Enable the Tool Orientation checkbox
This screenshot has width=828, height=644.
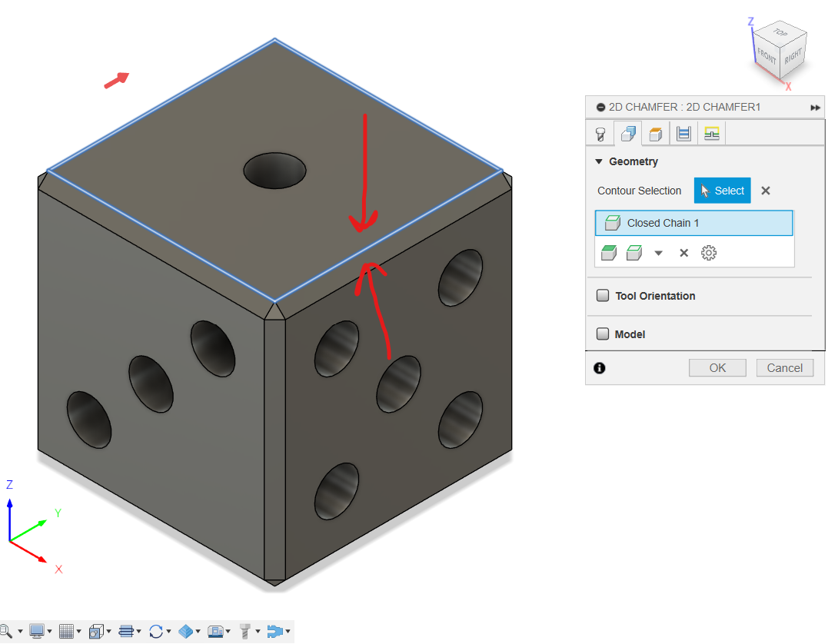pyautogui.click(x=602, y=295)
